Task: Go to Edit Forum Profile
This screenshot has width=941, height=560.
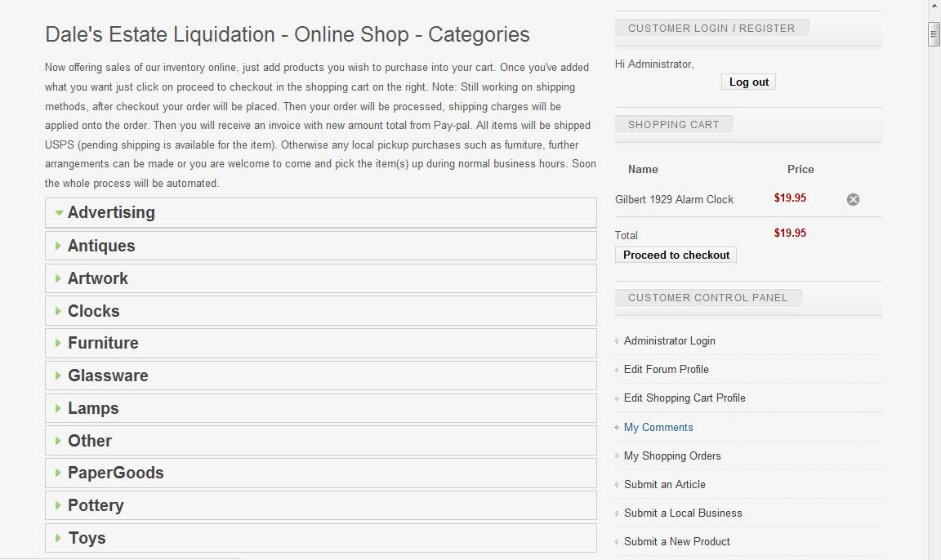Action: pos(666,369)
